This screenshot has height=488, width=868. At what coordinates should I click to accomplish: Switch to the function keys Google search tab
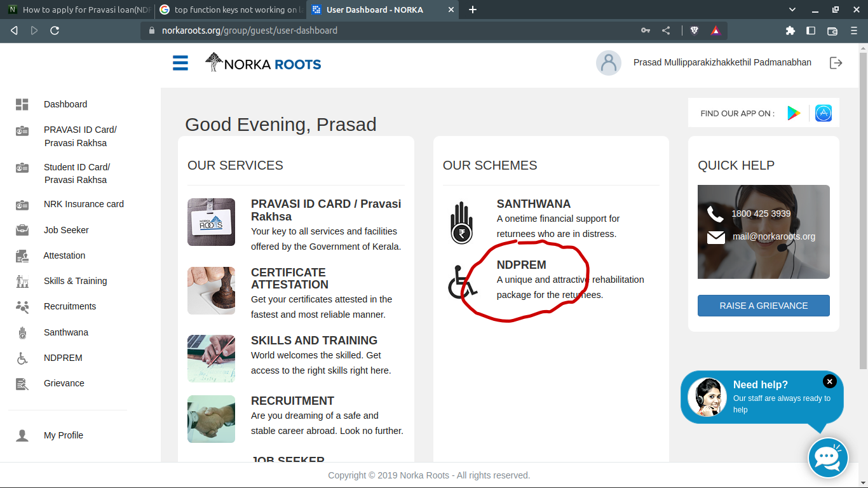click(x=229, y=10)
